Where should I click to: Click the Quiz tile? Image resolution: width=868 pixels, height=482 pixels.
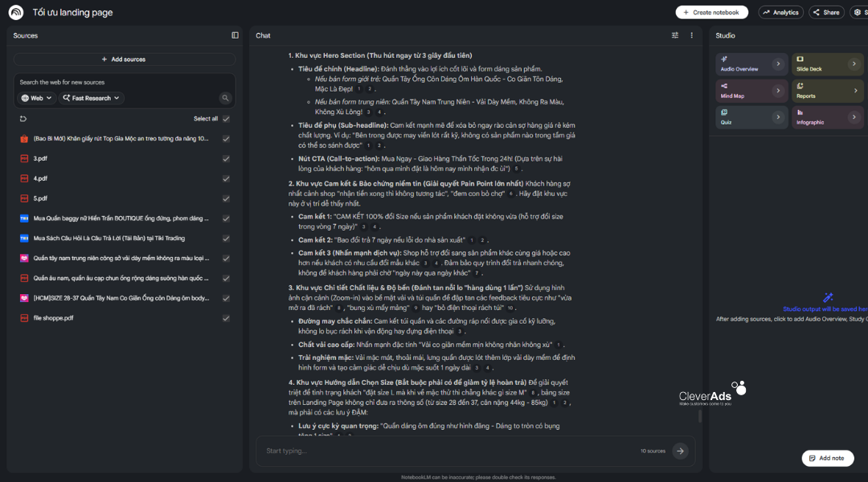[x=751, y=117]
